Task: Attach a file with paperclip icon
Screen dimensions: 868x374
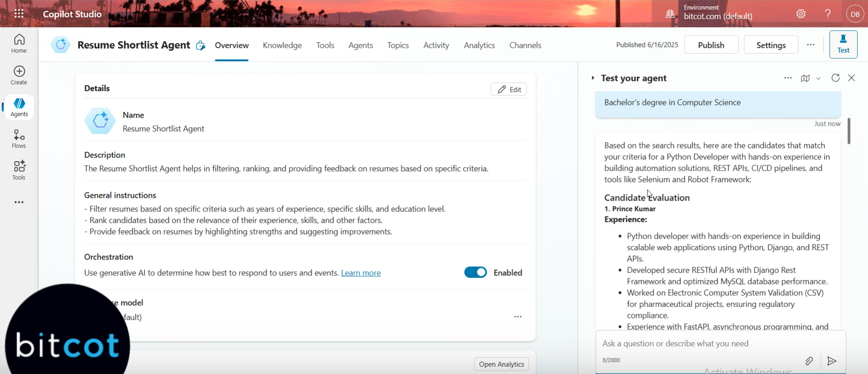Action: (809, 361)
